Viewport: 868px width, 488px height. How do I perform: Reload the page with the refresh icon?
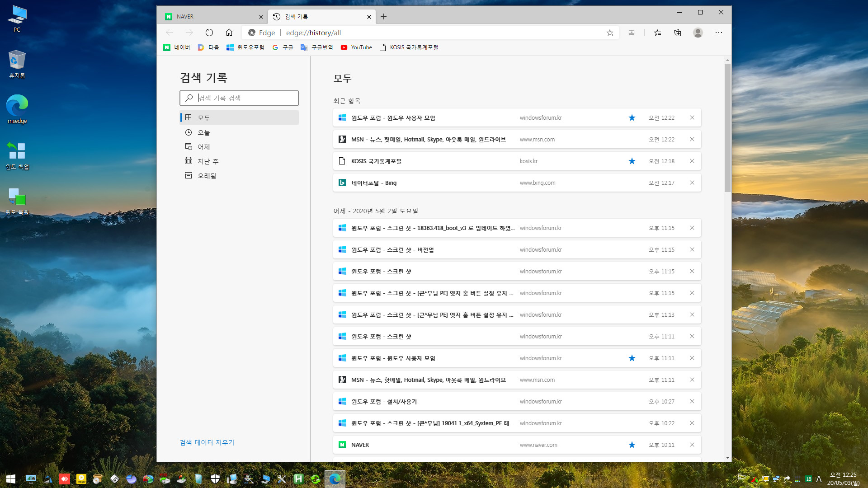pos(209,33)
